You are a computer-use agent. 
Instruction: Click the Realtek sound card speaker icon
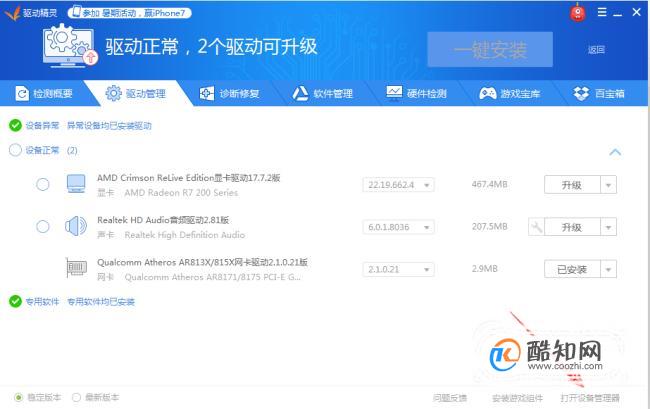[x=76, y=226]
